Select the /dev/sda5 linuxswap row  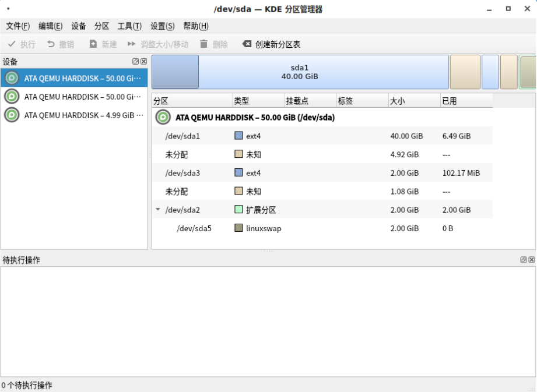[x=322, y=228]
